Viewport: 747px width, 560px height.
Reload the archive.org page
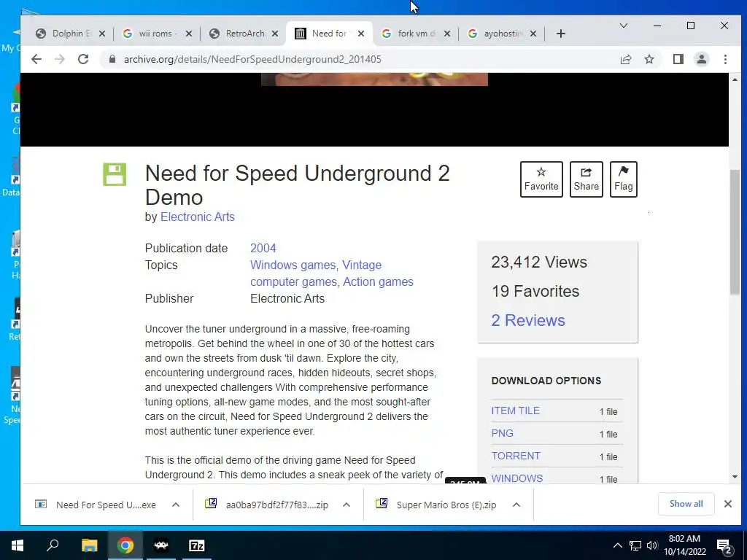tap(83, 59)
